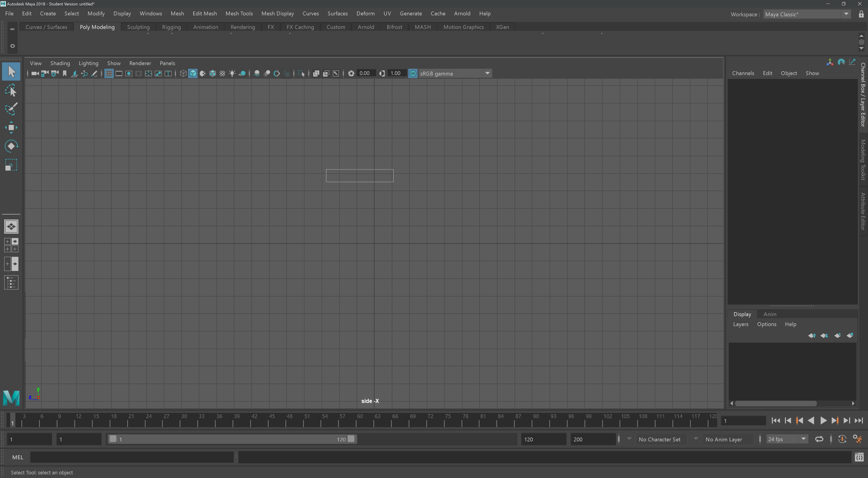Open the Maya Classic workspace dropdown
868x478 pixels.
tap(846, 14)
